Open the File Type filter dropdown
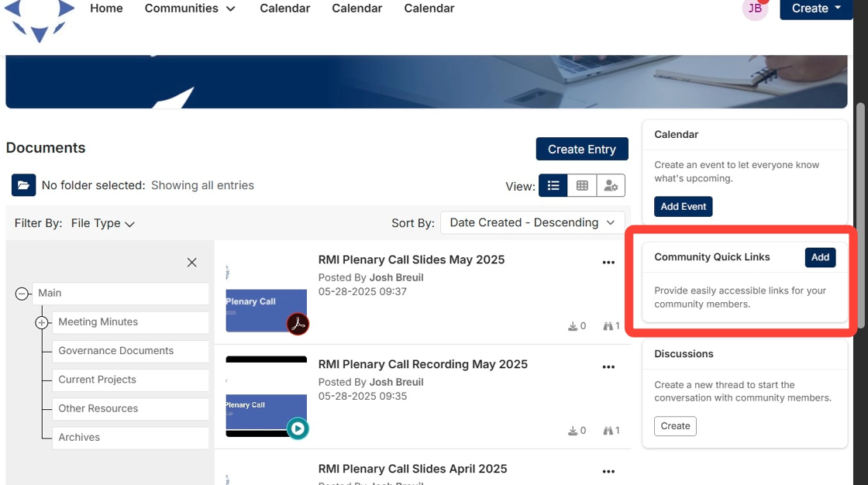This screenshot has height=485, width=868. (x=103, y=223)
